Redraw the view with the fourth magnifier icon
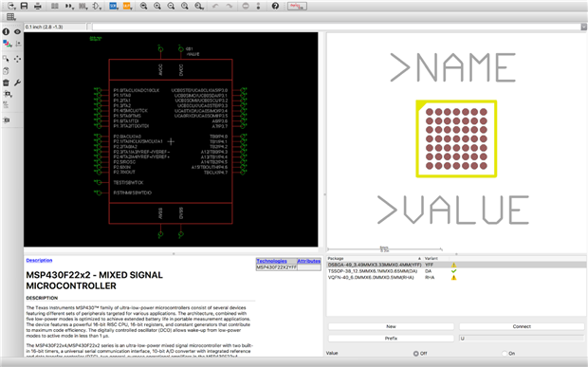Screen dimensions: 588x367 click(185, 6)
